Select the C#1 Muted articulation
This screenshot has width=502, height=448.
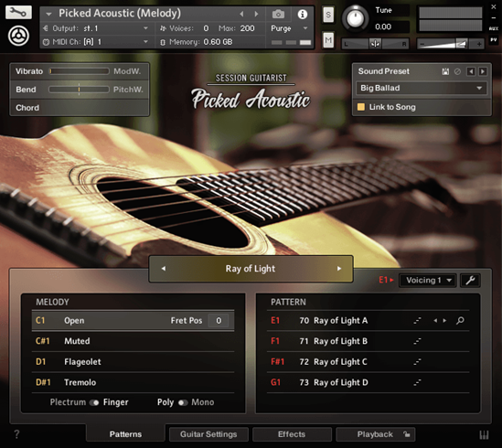[133, 341]
